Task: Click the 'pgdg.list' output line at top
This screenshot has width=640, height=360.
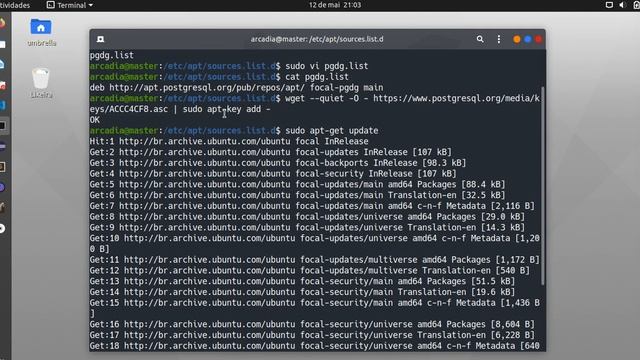Action: [111, 55]
